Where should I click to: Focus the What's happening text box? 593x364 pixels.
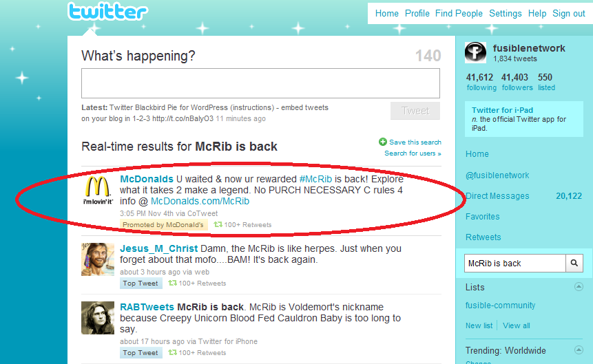click(x=260, y=83)
